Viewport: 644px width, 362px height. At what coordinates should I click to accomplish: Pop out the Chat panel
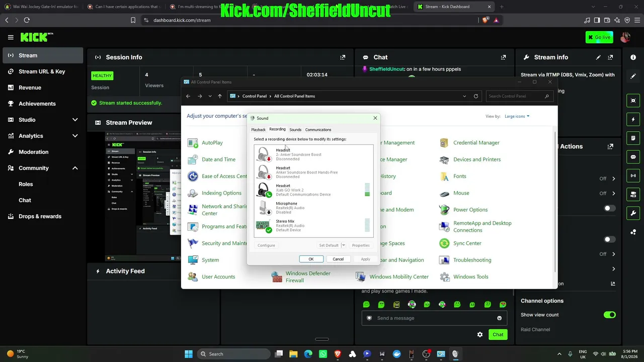tap(503, 57)
